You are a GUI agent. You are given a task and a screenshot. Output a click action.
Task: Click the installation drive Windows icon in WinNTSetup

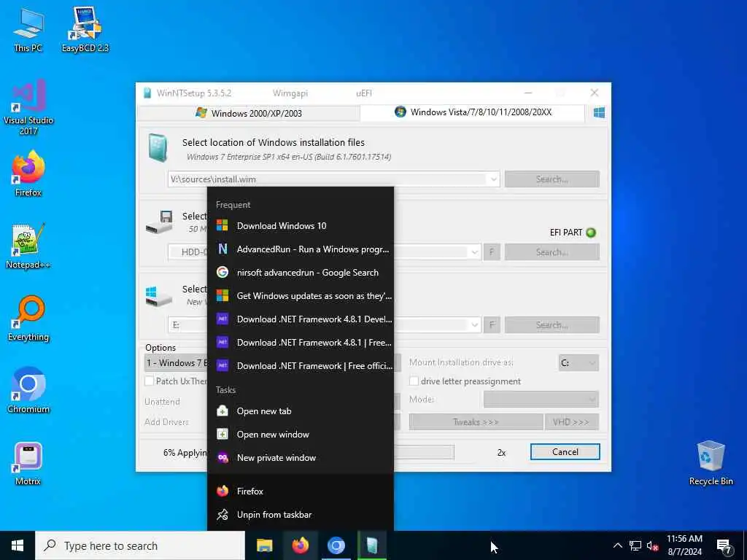(x=158, y=296)
